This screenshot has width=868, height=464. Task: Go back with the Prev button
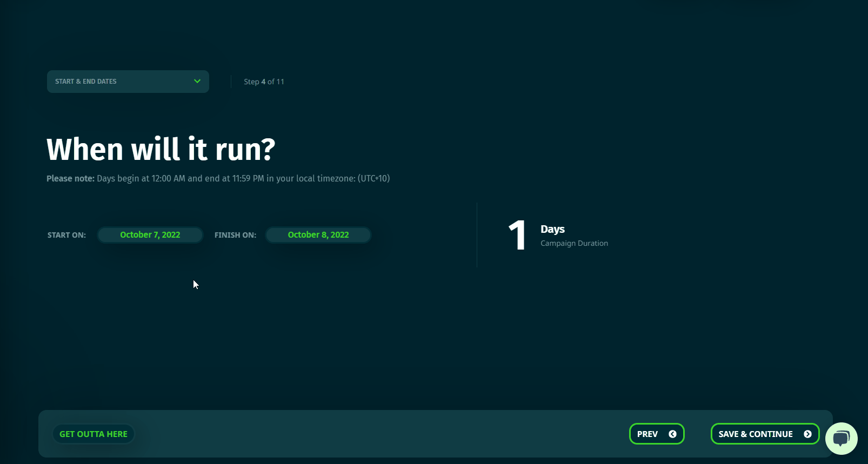click(657, 434)
